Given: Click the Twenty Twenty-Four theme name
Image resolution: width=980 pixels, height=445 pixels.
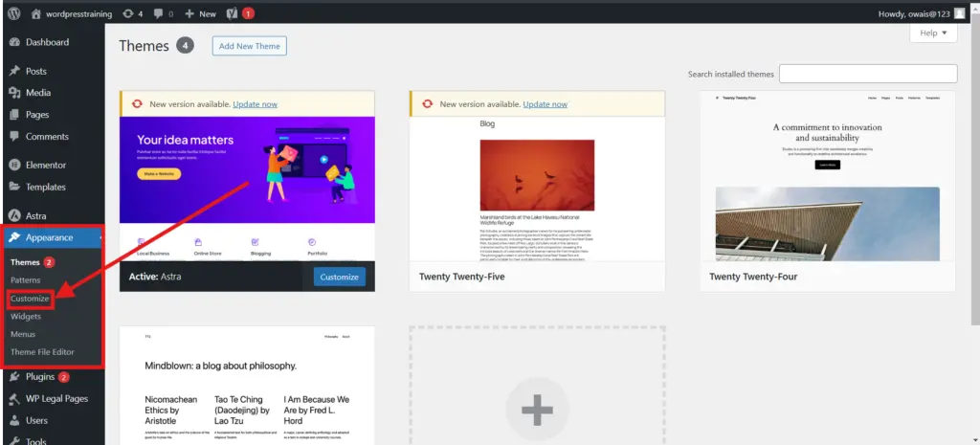Looking at the screenshot, I should pos(753,277).
